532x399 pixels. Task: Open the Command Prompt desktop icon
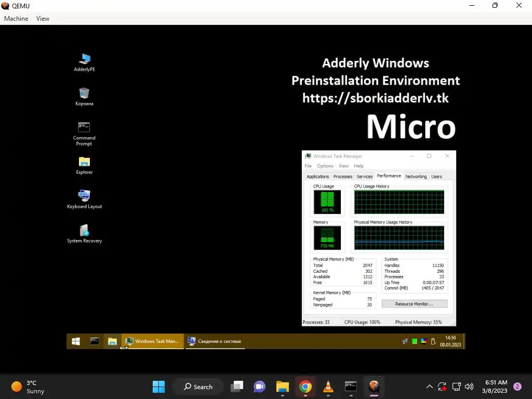84,134
